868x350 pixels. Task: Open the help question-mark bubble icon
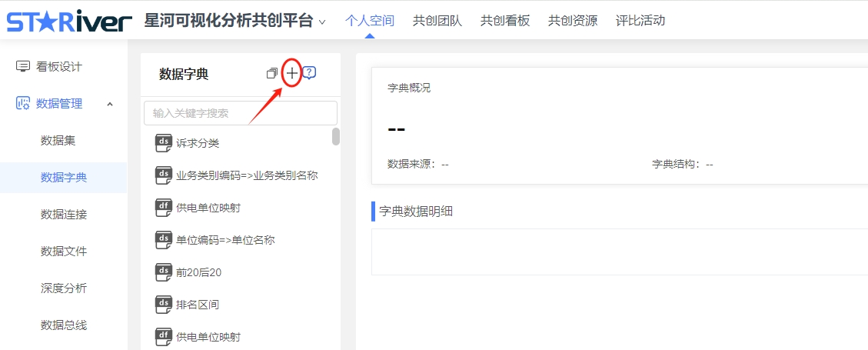pyautogui.click(x=310, y=73)
